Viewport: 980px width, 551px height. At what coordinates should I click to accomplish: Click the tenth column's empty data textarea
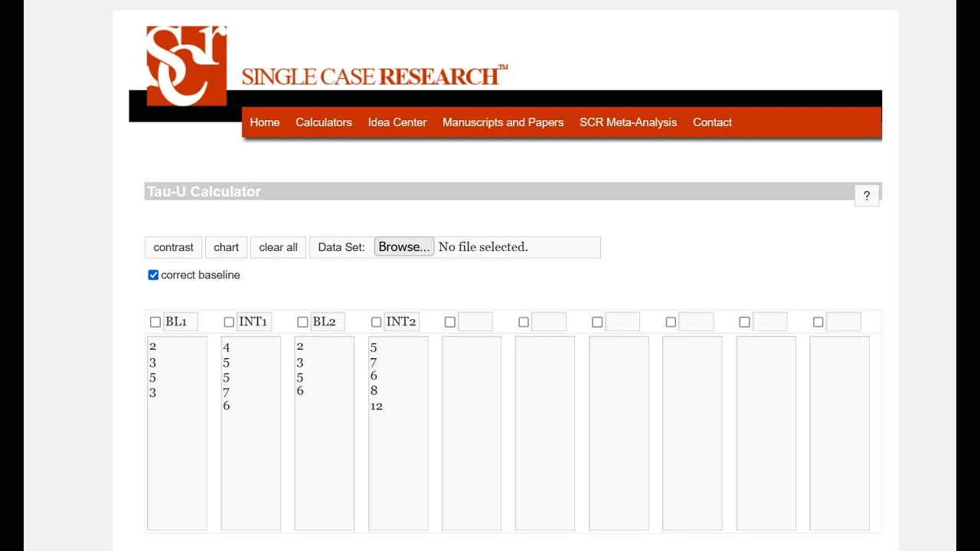click(839, 433)
